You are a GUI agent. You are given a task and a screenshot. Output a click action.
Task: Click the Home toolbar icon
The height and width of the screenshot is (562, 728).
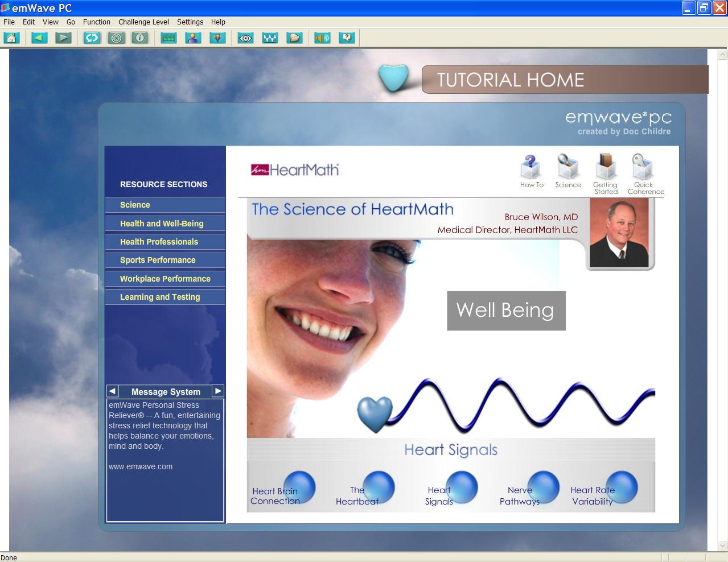pyautogui.click(x=11, y=38)
